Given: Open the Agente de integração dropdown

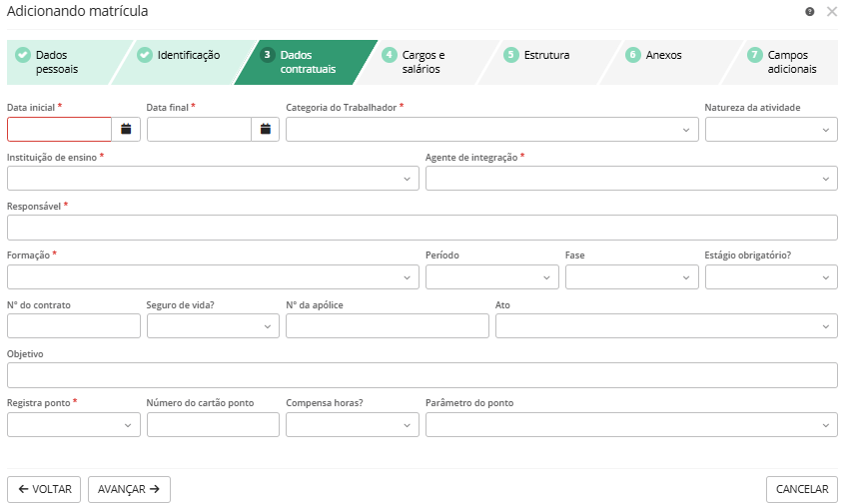Looking at the screenshot, I should (x=631, y=179).
